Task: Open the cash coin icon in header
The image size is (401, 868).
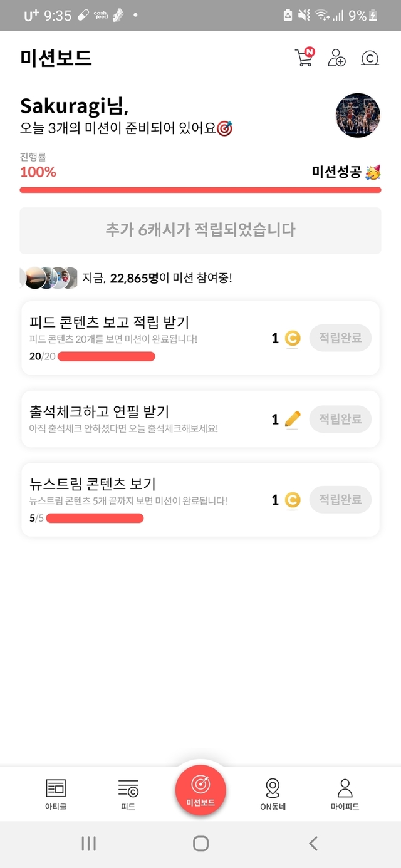Action: [370, 58]
